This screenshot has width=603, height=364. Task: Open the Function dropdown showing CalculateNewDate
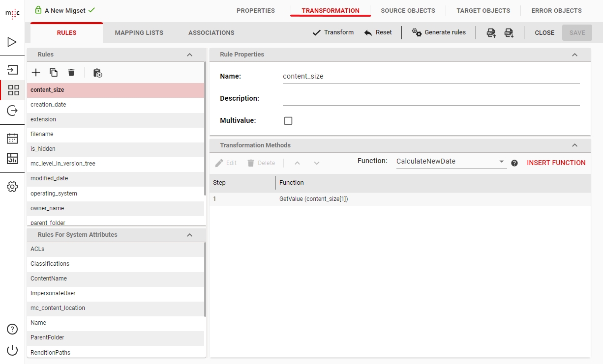coord(451,162)
